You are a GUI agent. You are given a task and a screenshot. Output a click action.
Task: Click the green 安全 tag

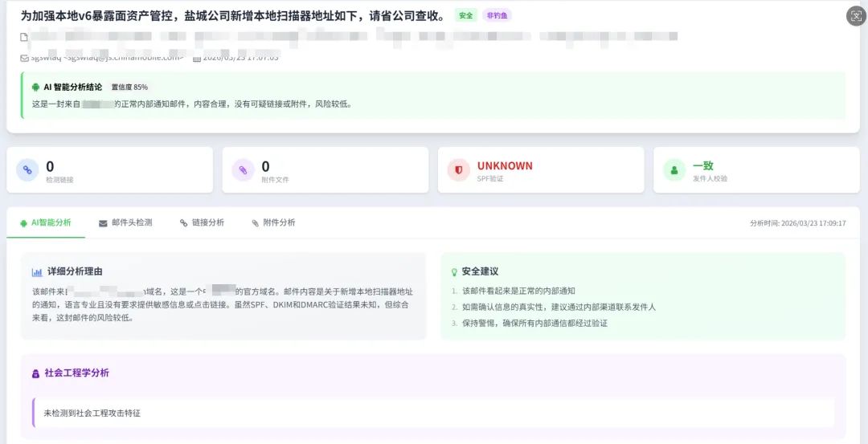click(465, 15)
